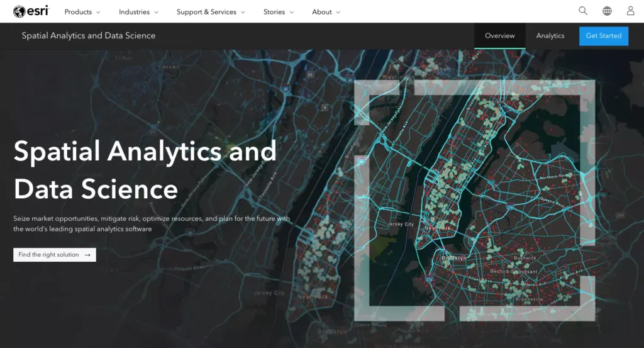Image resolution: width=644 pixels, height=348 pixels.
Task: Click the Get Started button
Action: [x=604, y=36]
